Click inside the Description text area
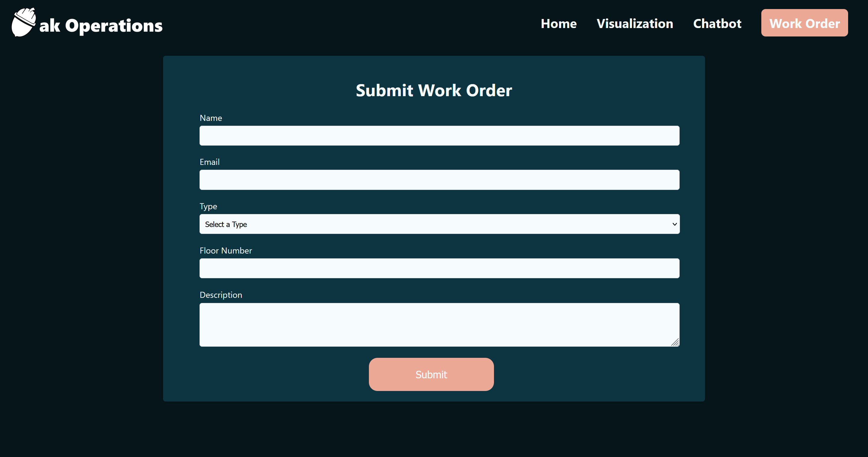 pyautogui.click(x=439, y=324)
